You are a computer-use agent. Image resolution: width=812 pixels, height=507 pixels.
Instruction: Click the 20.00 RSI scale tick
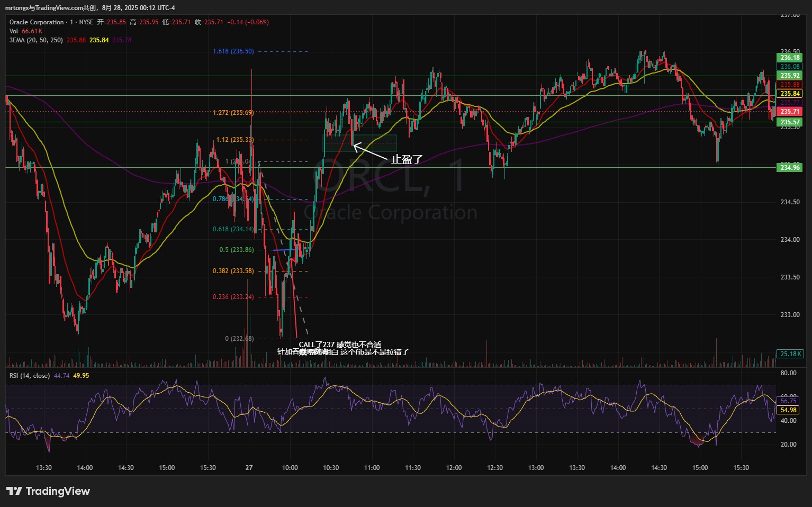pos(788,445)
